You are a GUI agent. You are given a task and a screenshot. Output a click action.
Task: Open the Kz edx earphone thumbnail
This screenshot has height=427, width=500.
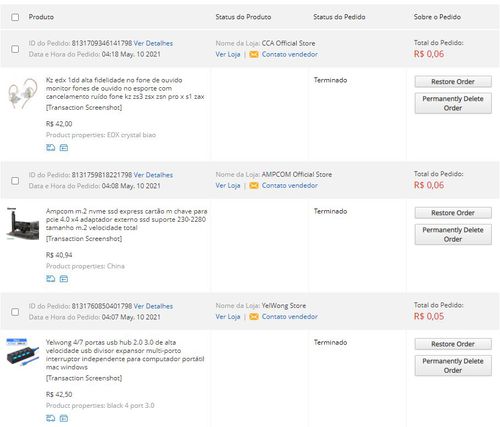click(22, 94)
